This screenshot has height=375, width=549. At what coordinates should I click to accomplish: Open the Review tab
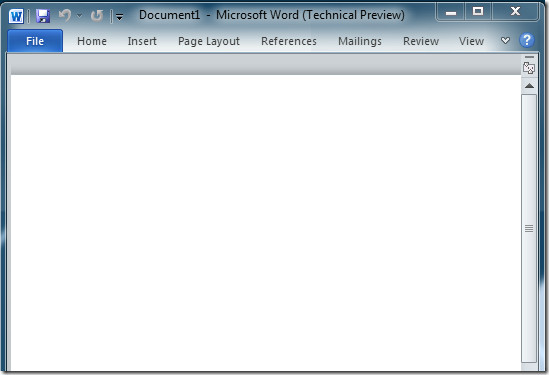click(x=421, y=41)
